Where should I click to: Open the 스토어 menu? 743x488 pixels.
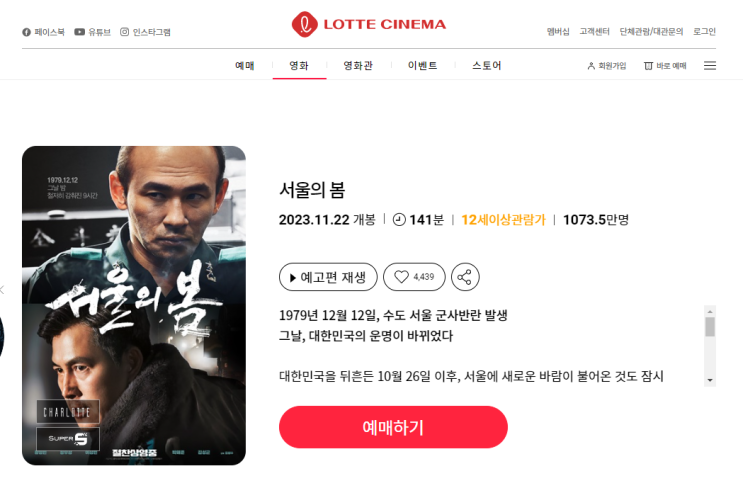[x=487, y=65]
